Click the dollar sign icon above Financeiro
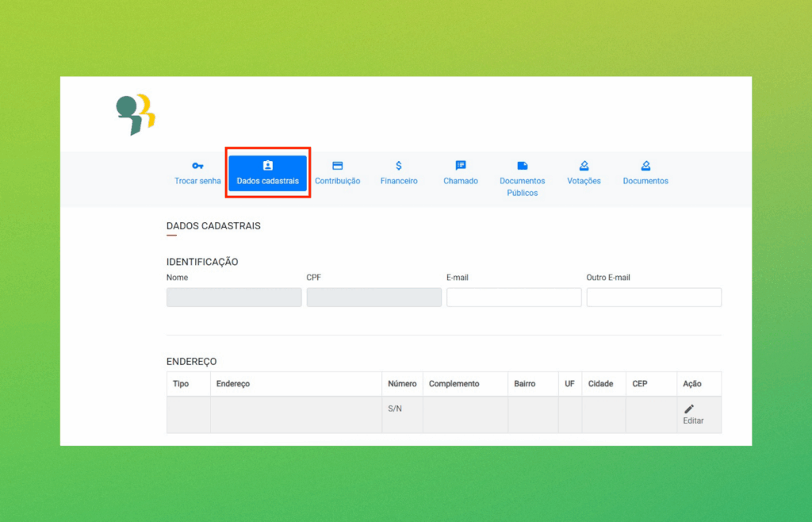 tap(399, 166)
